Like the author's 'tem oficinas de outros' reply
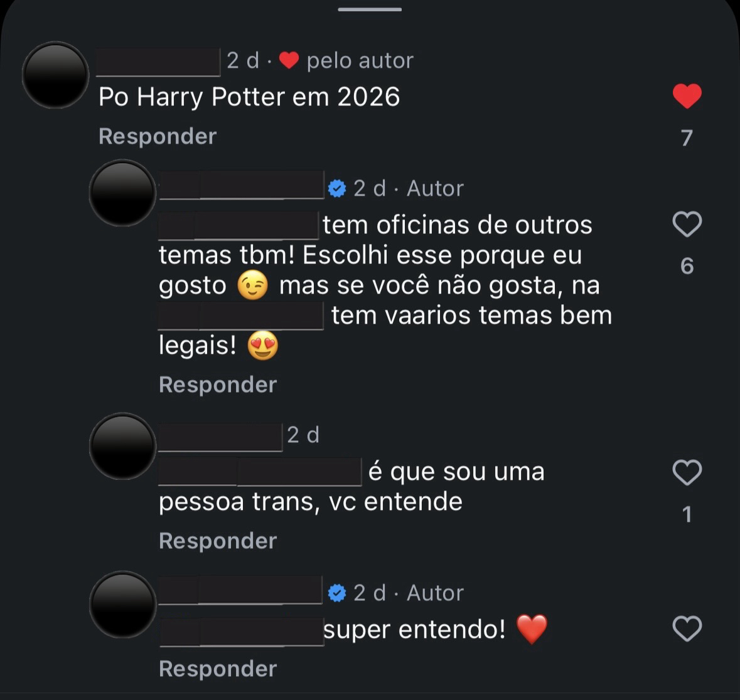Screen dimensions: 740x700 (687, 224)
